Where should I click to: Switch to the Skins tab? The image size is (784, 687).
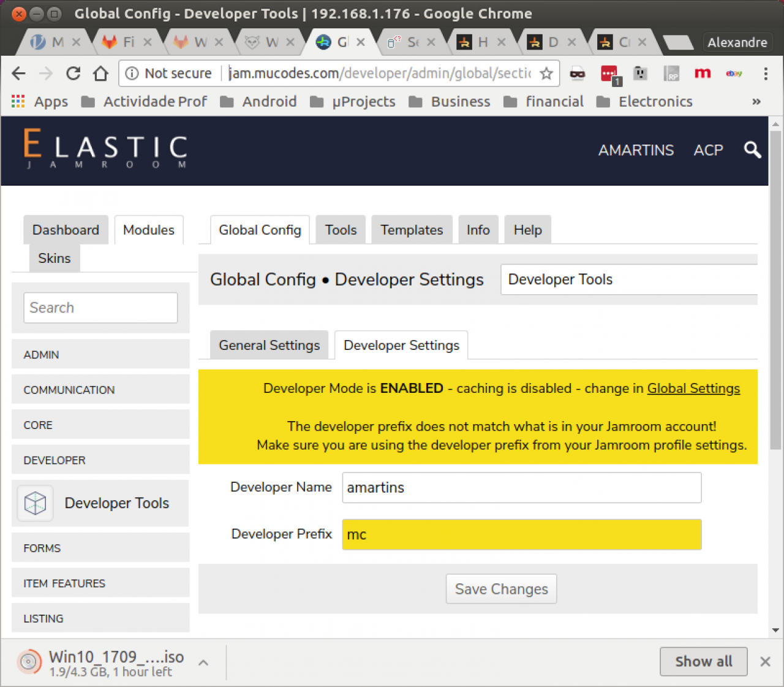tap(55, 258)
